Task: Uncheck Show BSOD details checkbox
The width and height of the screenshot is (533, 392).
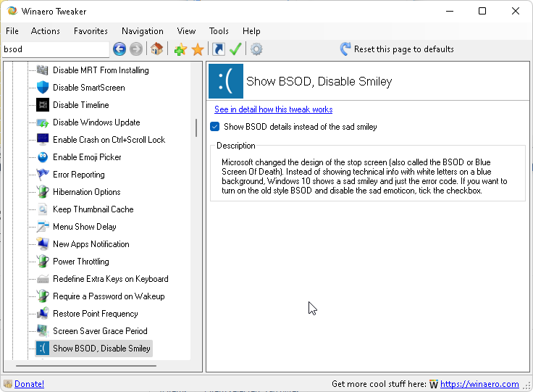Action: (215, 127)
